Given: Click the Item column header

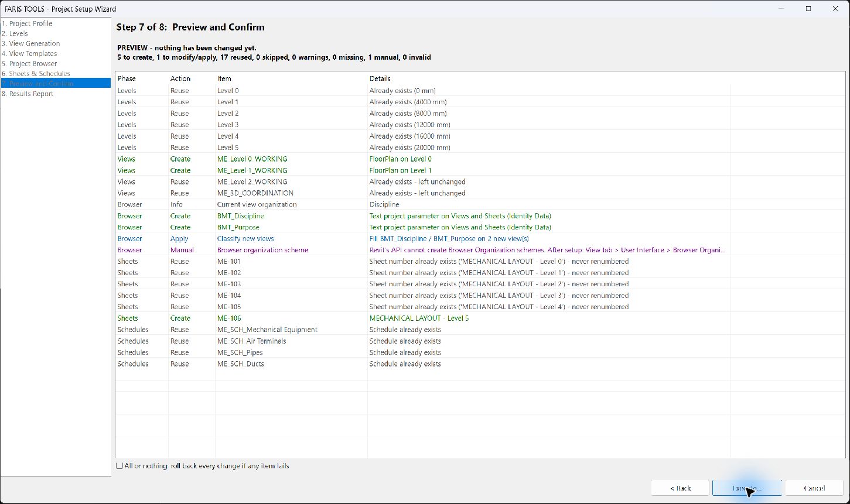Looking at the screenshot, I should (x=224, y=78).
